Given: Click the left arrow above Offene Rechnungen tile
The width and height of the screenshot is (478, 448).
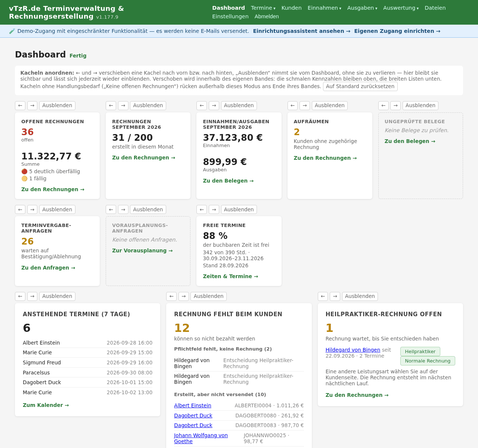Looking at the screenshot, I should pyautogui.click(x=20, y=106).
